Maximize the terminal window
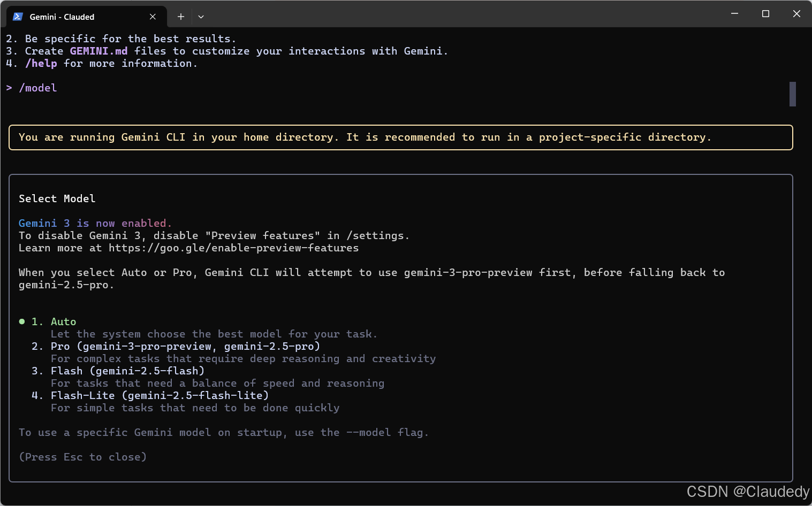Image resolution: width=812 pixels, height=506 pixels. 765,13
